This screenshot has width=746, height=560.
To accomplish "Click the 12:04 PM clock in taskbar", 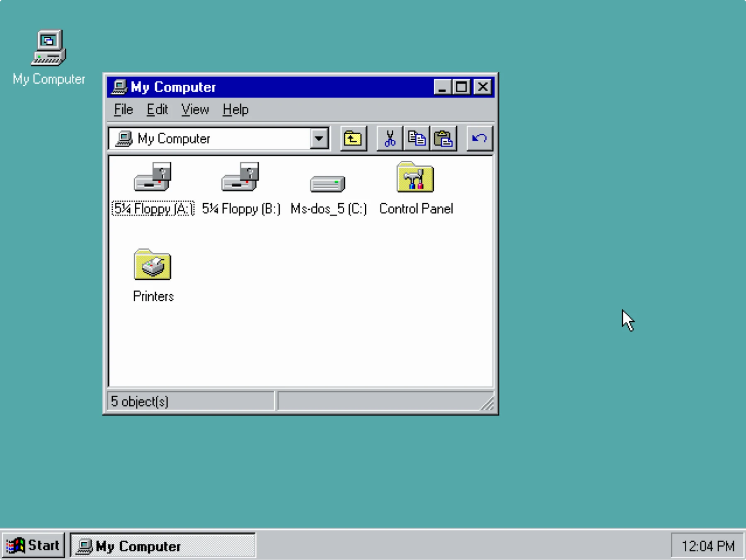I will click(x=708, y=546).
